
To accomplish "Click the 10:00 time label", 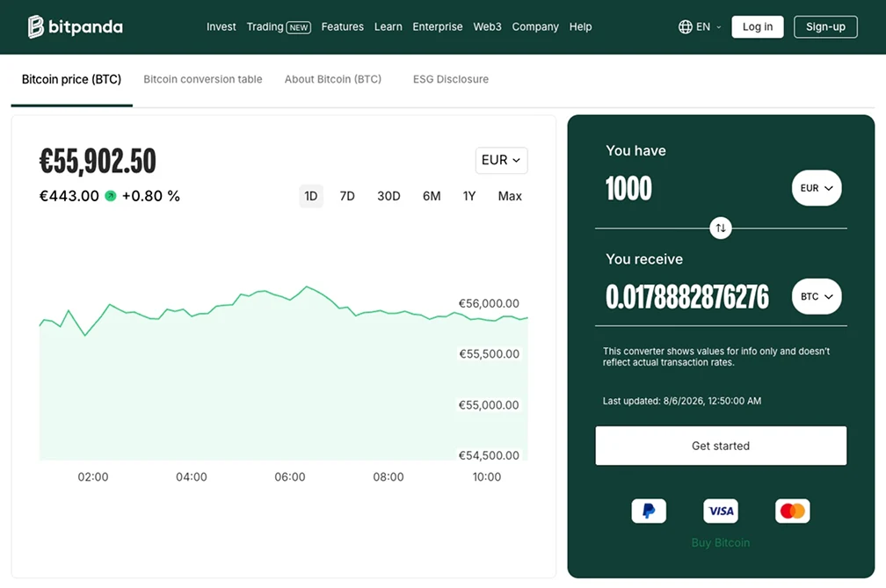I will point(487,476).
